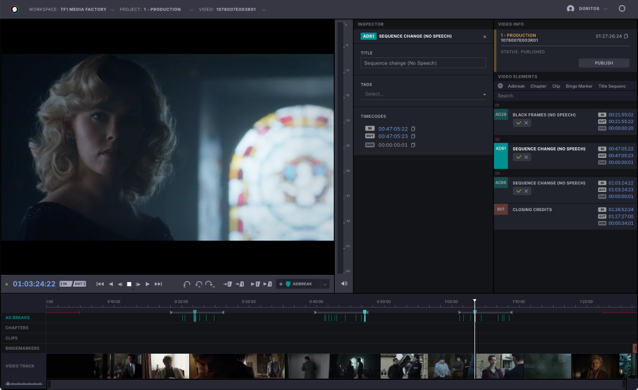Stop video playback

(x=129, y=284)
